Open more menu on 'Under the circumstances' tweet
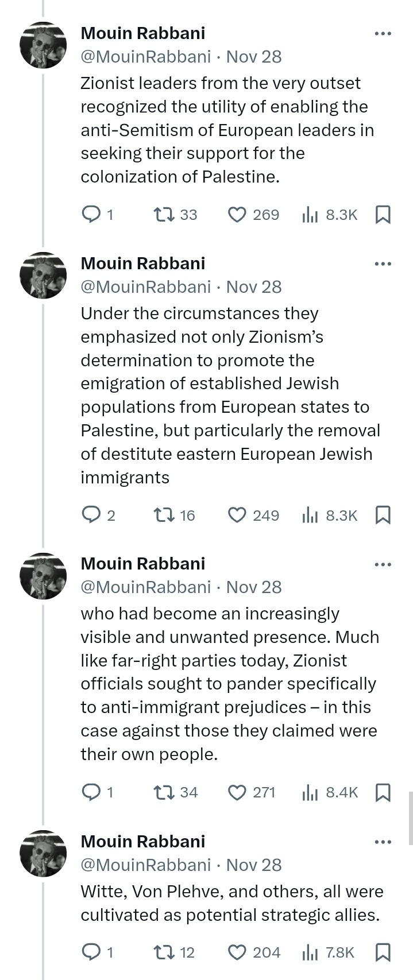413x980 pixels. 383,264
